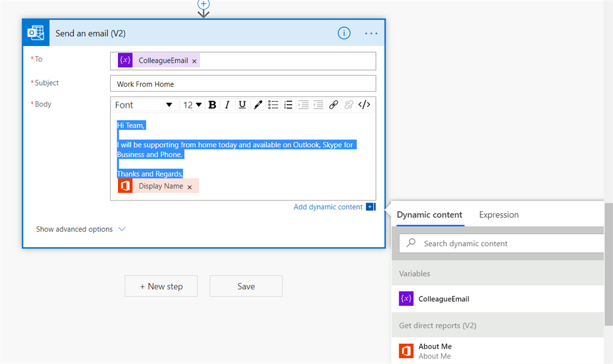Click the remove link icon
This screenshot has width=613, height=364.
tap(349, 105)
